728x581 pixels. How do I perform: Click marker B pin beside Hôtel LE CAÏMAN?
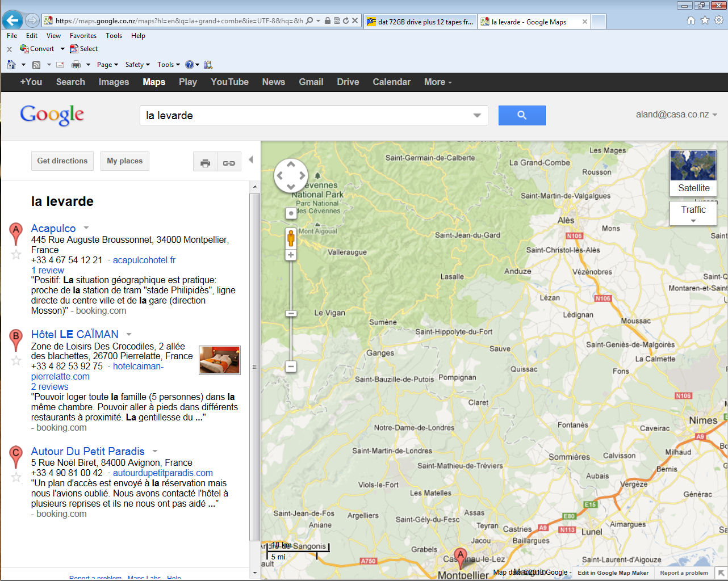16,340
